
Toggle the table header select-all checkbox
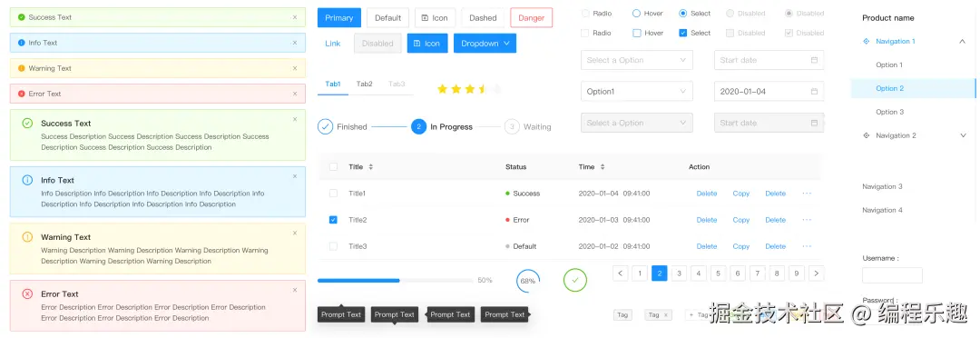point(333,167)
